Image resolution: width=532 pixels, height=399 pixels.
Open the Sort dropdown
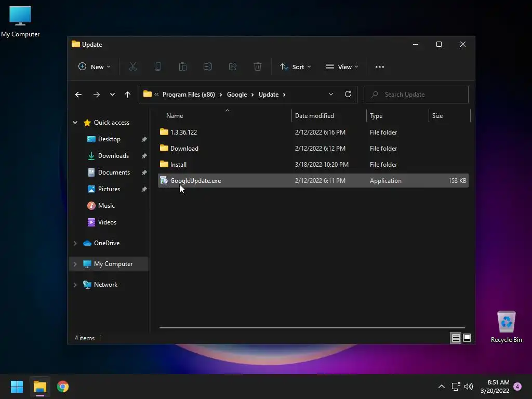[x=295, y=67]
